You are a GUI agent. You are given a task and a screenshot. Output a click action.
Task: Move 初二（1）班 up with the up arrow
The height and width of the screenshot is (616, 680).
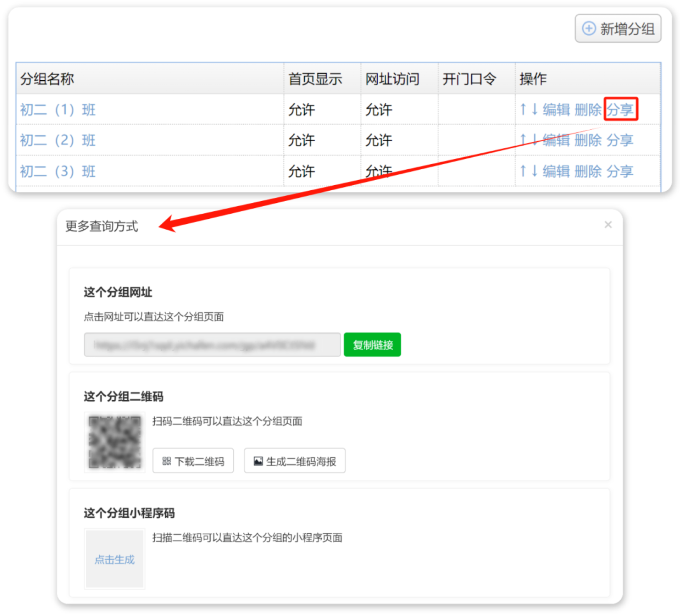[x=523, y=110]
